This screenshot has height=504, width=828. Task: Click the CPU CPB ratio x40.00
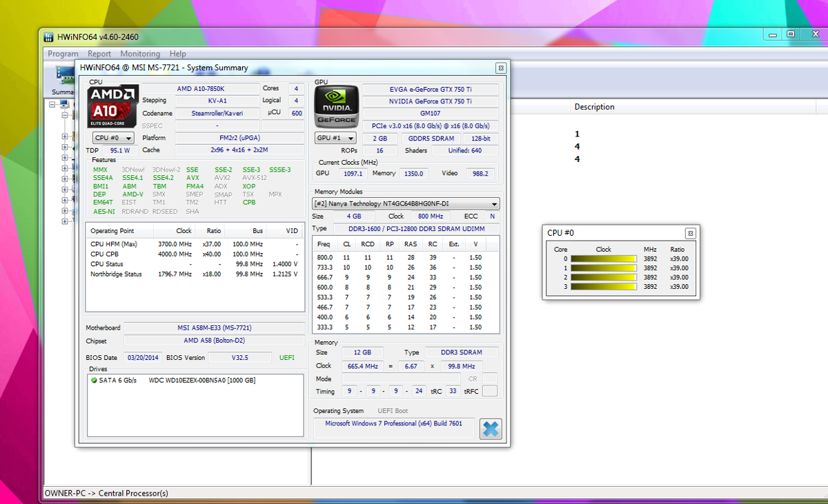[x=212, y=254]
